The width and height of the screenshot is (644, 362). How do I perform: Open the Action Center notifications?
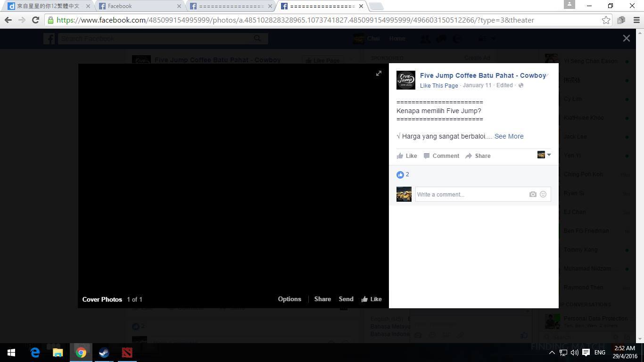click(x=586, y=353)
